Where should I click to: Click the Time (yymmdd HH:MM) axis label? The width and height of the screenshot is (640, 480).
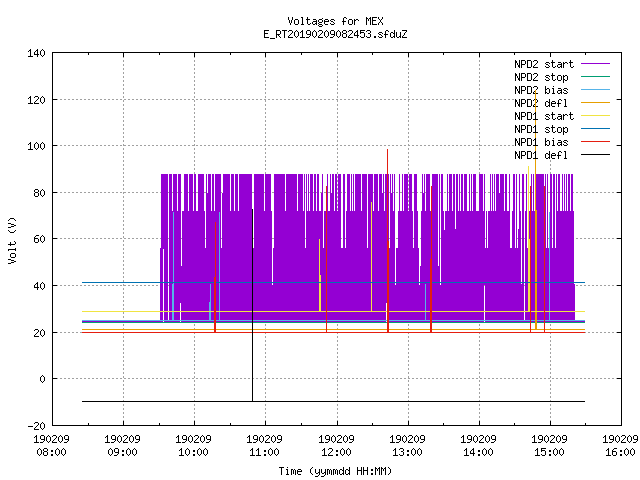point(335,471)
